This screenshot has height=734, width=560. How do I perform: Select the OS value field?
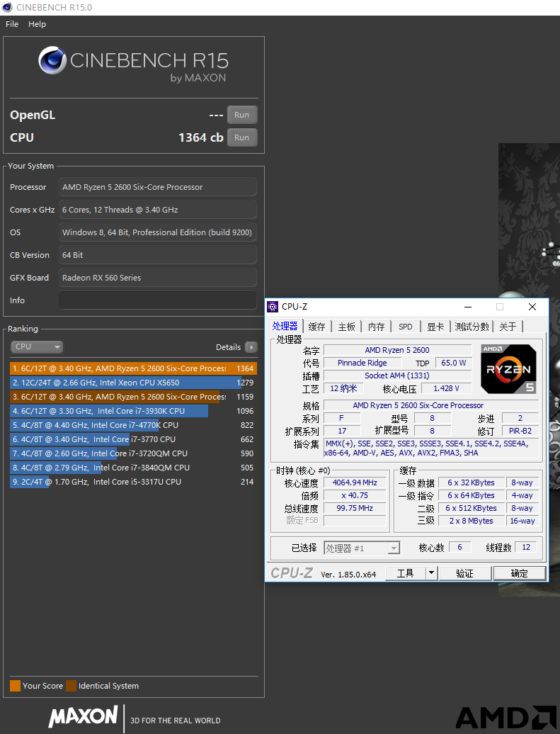click(158, 232)
